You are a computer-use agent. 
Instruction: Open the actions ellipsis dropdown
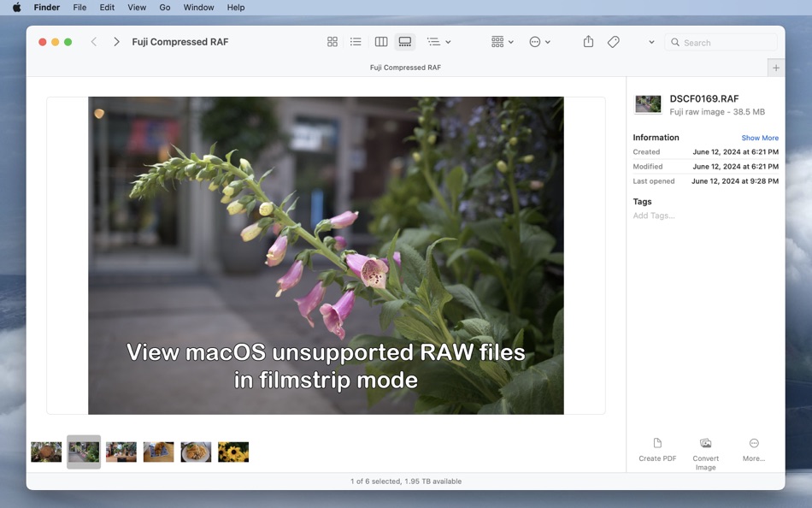(540, 41)
